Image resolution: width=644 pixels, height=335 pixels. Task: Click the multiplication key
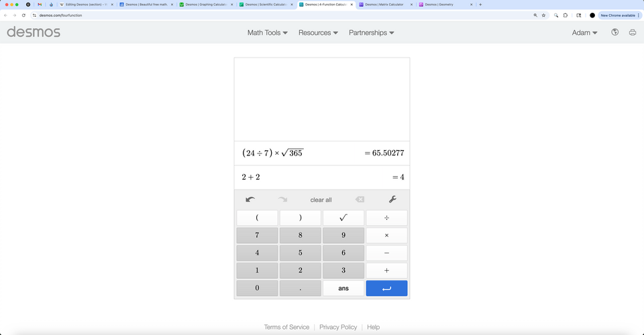click(x=386, y=235)
